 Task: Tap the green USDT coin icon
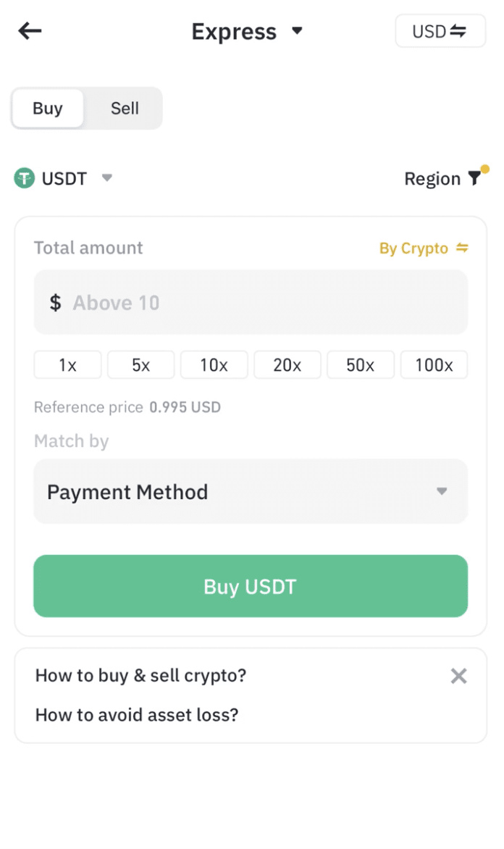(25, 178)
